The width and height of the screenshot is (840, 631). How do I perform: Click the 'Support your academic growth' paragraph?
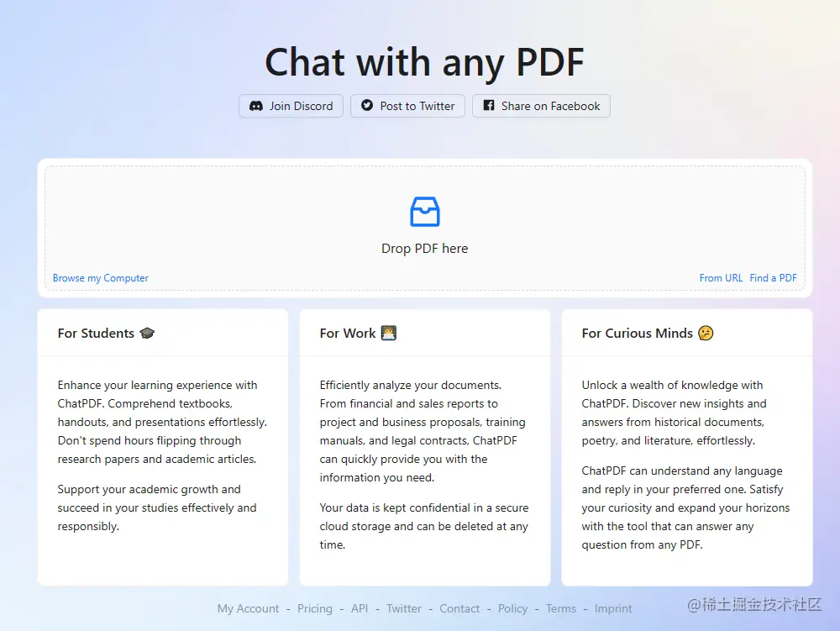click(x=157, y=507)
